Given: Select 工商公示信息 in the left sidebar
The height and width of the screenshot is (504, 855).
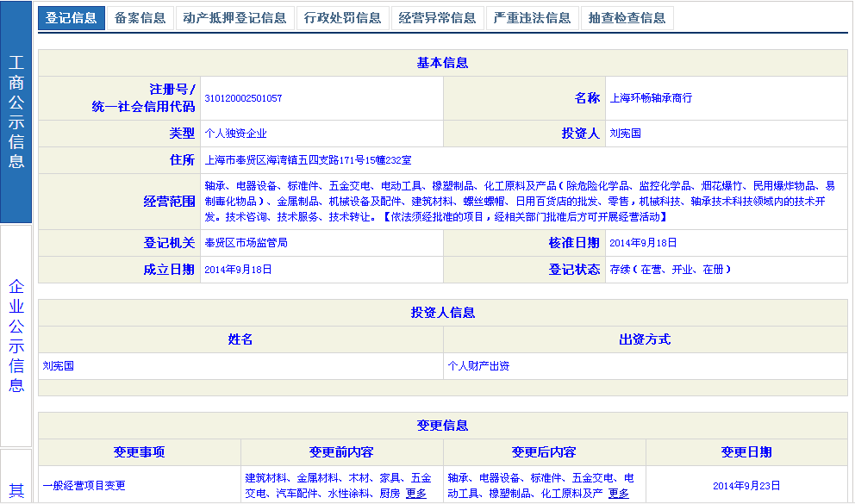Looking at the screenshot, I should [16, 112].
